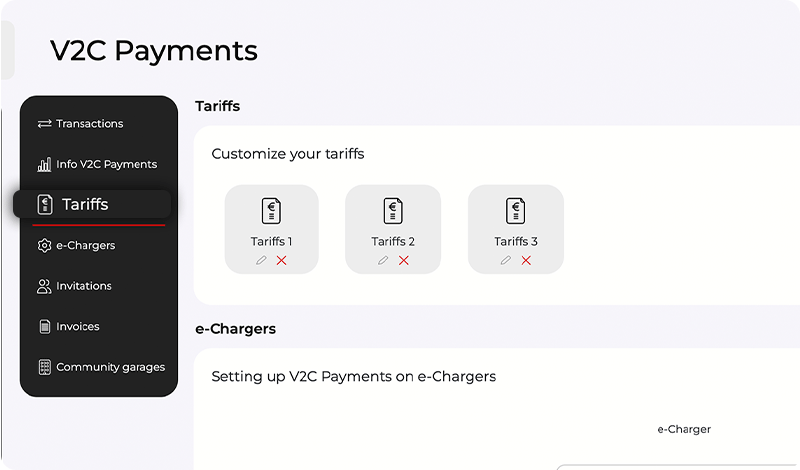Edit Tariffs 3 with pencil icon
The image size is (800, 470).
[506, 260]
